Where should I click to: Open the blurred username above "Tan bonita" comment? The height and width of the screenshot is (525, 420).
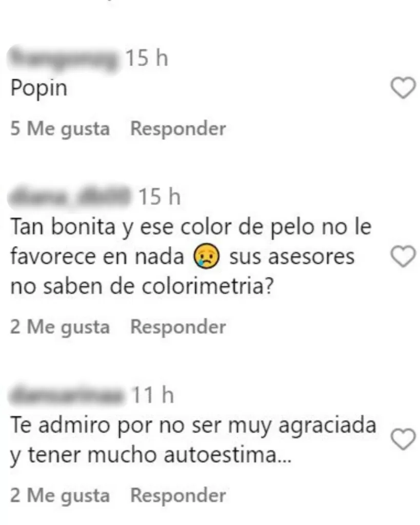tap(70, 197)
